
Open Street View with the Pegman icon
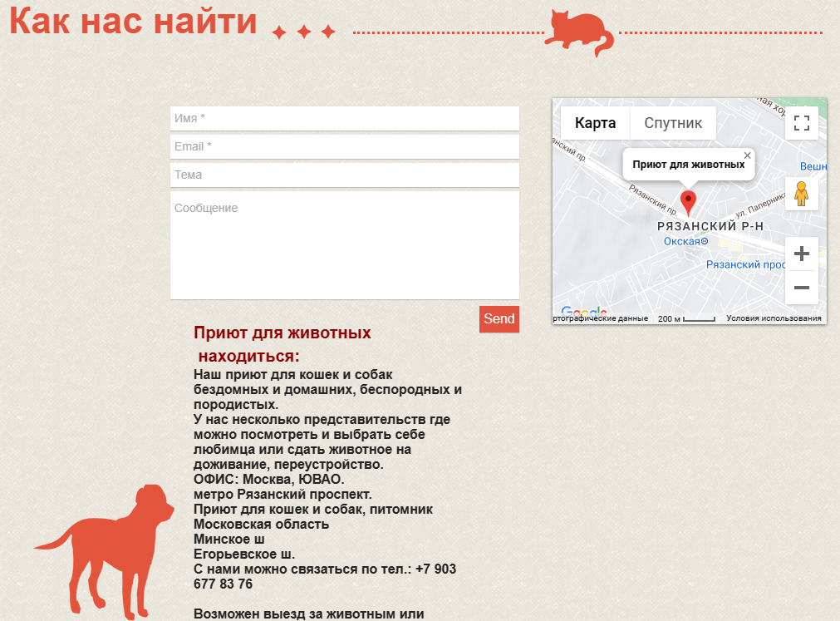(802, 194)
